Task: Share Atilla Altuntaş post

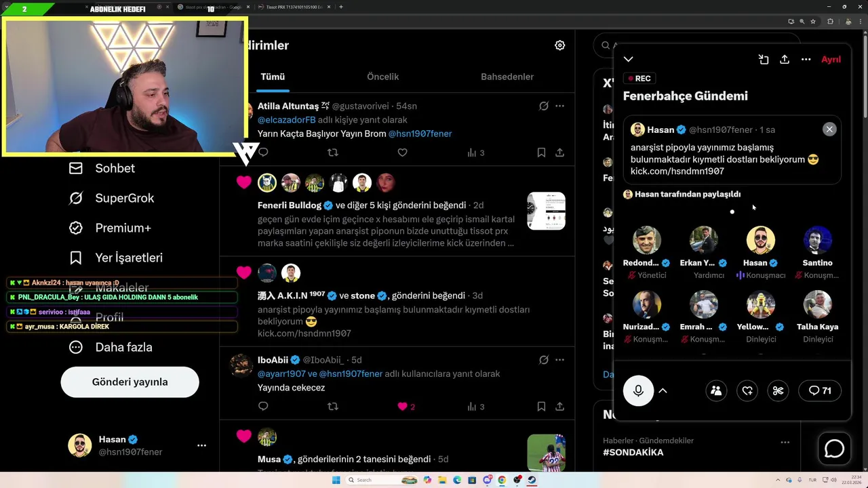Action: point(559,152)
